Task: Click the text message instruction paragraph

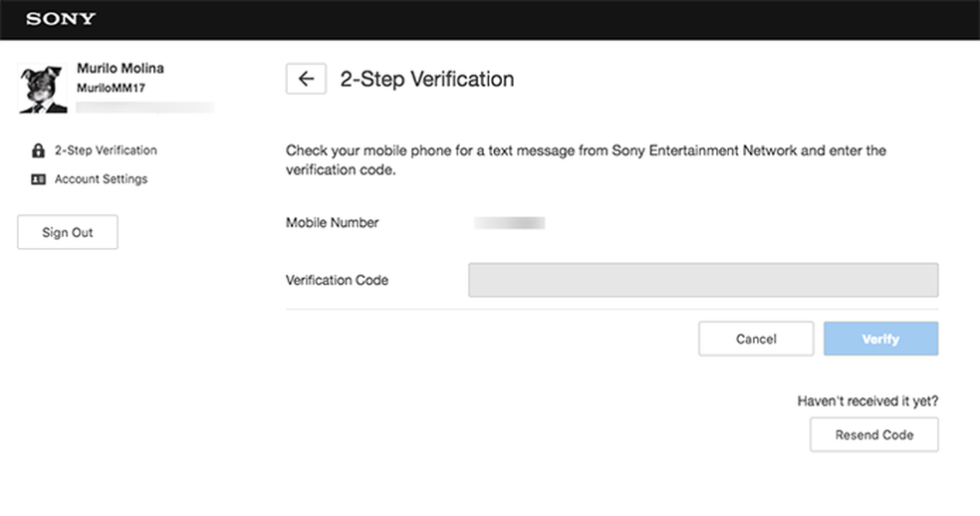Action: pyautogui.click(x=586, y=160)
